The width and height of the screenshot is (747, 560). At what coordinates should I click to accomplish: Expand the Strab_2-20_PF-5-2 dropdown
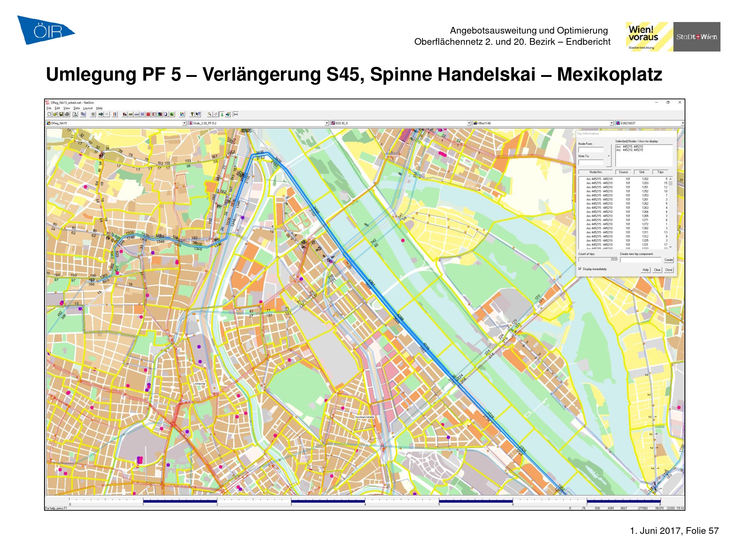326,123
